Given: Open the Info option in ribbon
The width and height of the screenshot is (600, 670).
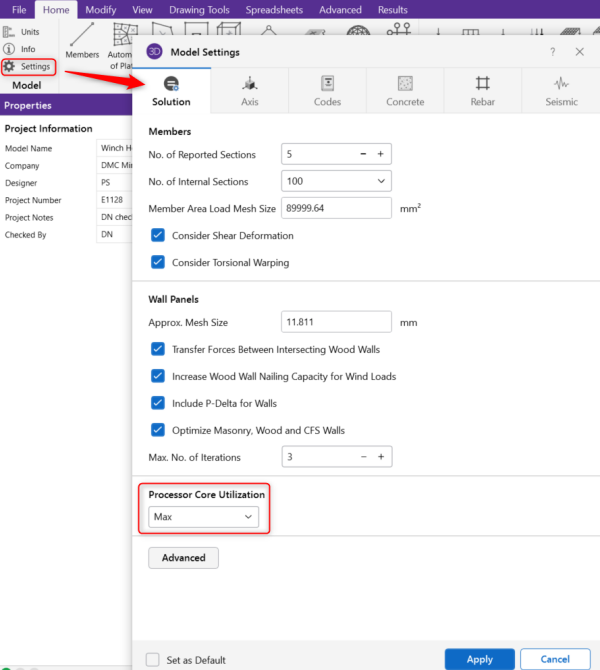Looking at the screenshot, I should point(20,49).
